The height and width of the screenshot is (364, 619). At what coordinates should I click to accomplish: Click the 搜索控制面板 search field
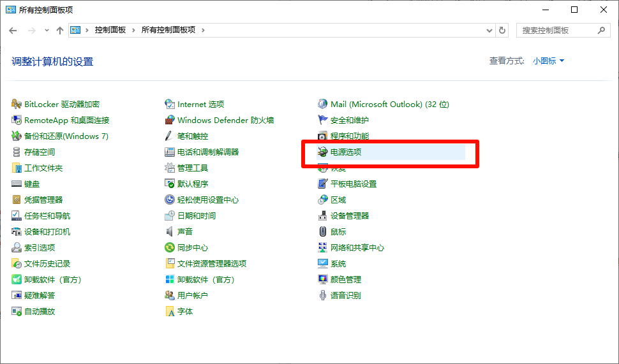click(563, 31)
